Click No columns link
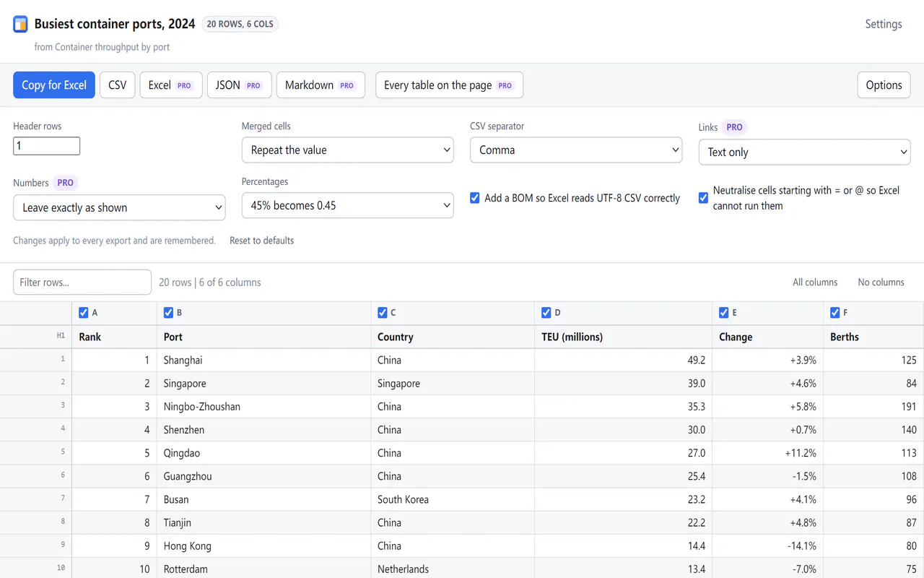Image resolution: width=924 pixels, height=578 pixels. (881, 282)
